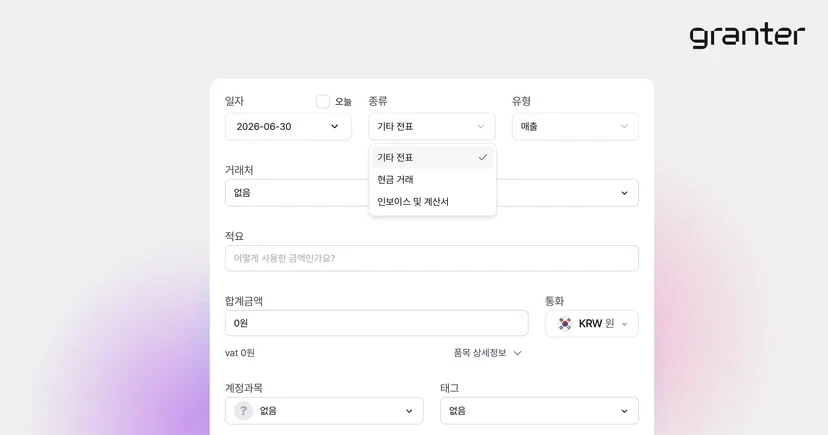The height and width of the screenshot is (435, 828).
Task: Click the chevron in the 계정과목 field
Action: (409, 411)
